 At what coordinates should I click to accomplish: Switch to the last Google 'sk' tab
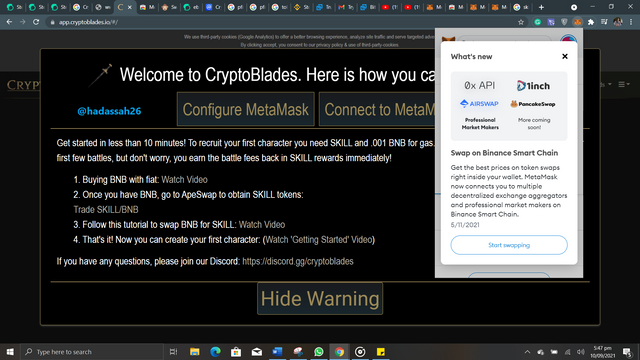coord(521,7)
